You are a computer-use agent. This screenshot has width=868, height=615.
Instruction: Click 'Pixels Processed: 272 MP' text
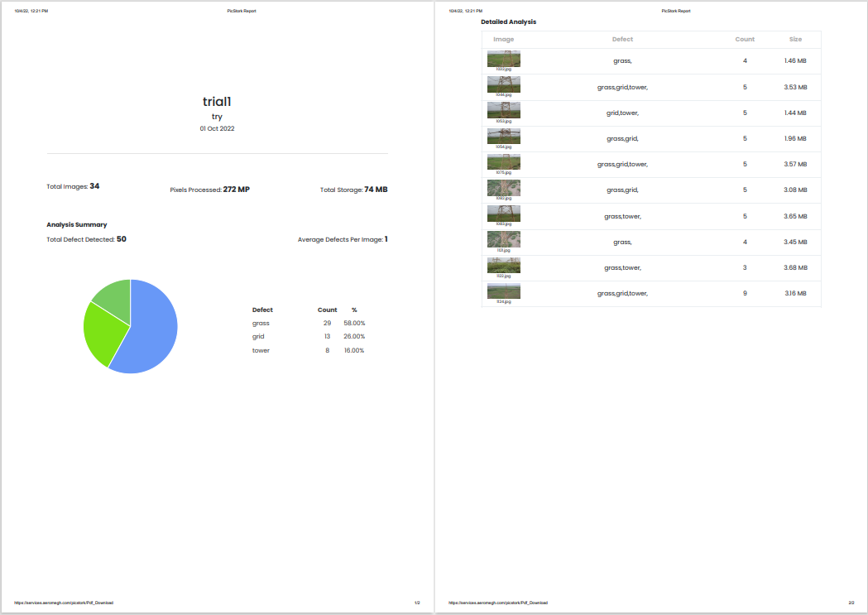coord(210,190)
